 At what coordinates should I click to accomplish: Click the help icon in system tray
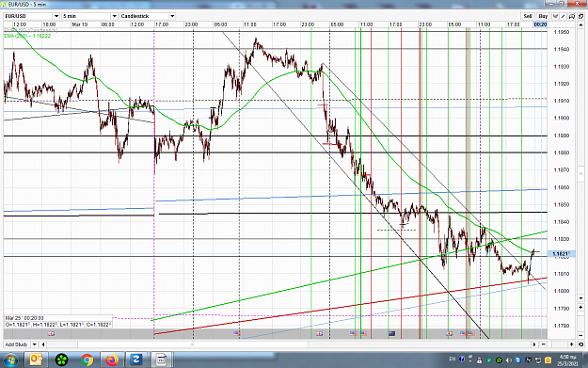click(x=462, y=359)
